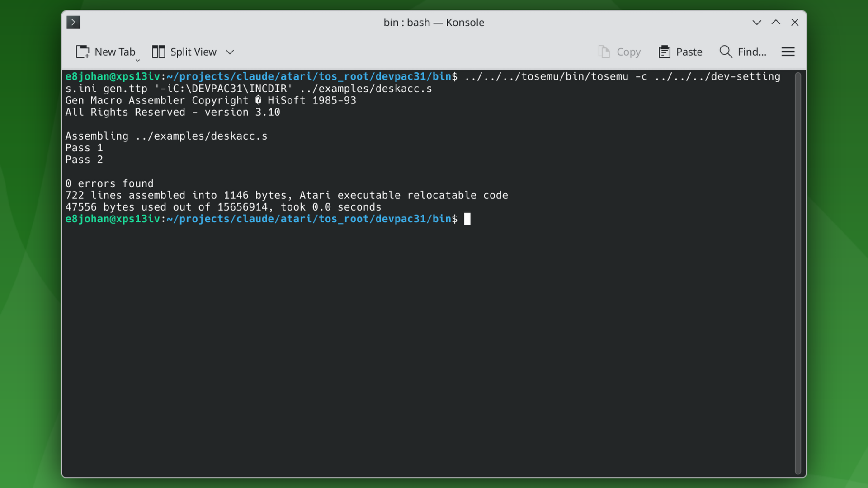Click the 'All Rights Reserved - version 3.10' line
Screen dimensions: 868x488
[173, 112]
